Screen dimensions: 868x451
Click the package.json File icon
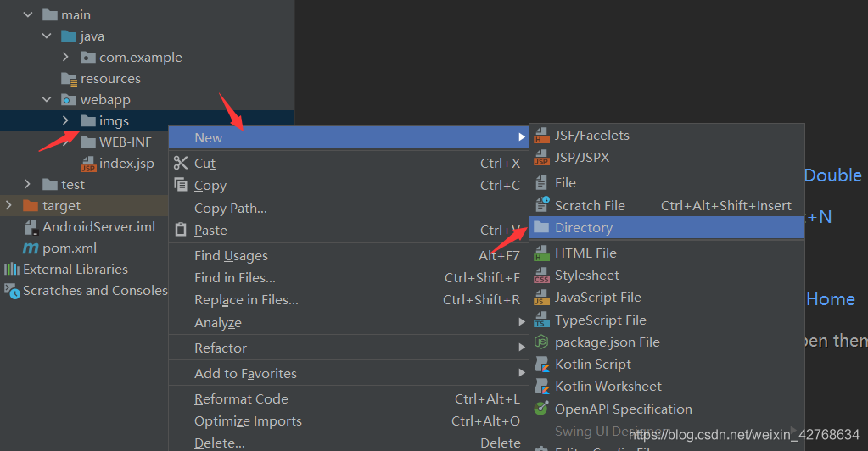pyautogui.click(x=541, y=342)
